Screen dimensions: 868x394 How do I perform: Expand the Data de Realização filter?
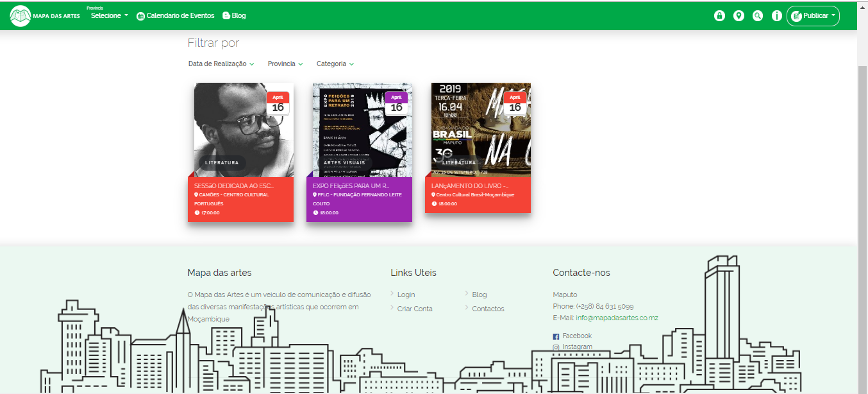[221, 64]
